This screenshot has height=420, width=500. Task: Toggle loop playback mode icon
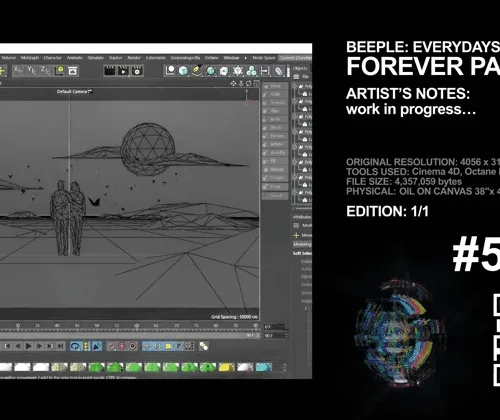(x=75, y=346)
